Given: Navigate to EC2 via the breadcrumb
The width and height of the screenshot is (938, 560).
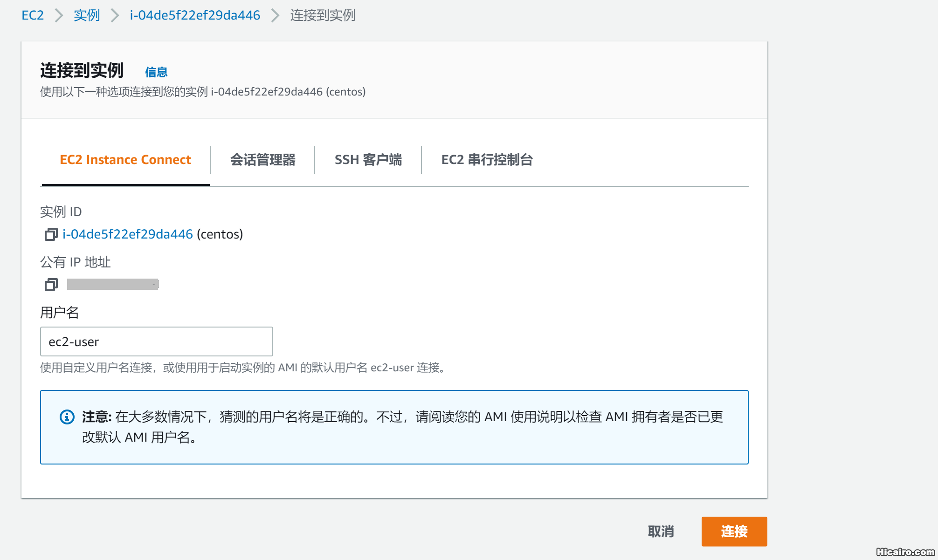Looking at the screenshot, I should (x=32, y=15).
